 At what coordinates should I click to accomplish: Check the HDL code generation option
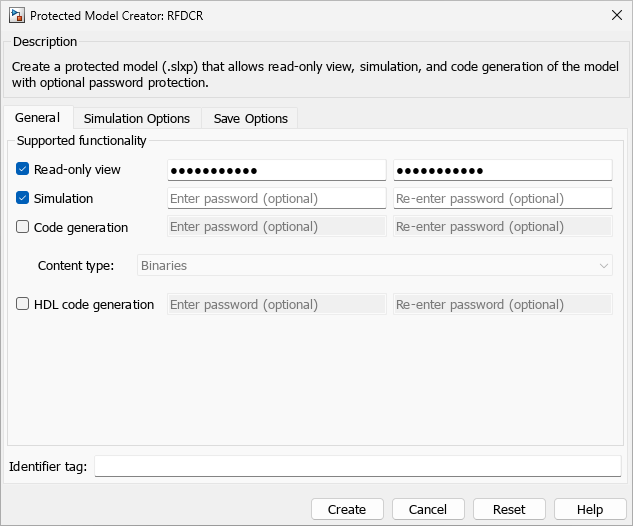(23, 304)
